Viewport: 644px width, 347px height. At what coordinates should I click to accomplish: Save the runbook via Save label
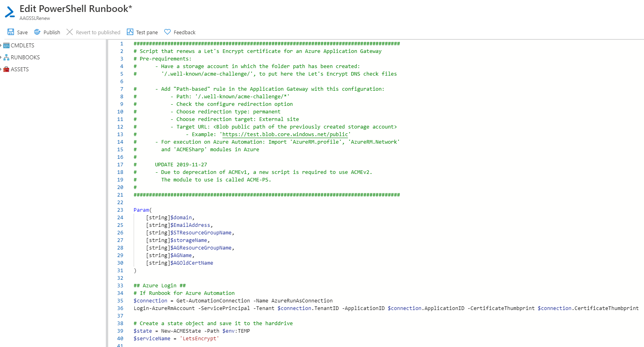pyautogui.click(x=22, y=33)
